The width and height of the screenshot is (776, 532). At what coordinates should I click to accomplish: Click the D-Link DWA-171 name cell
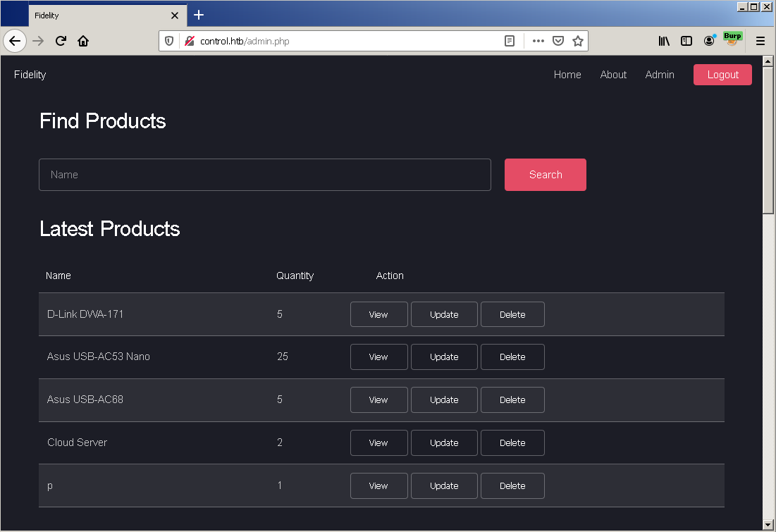(x=85, y=314)
